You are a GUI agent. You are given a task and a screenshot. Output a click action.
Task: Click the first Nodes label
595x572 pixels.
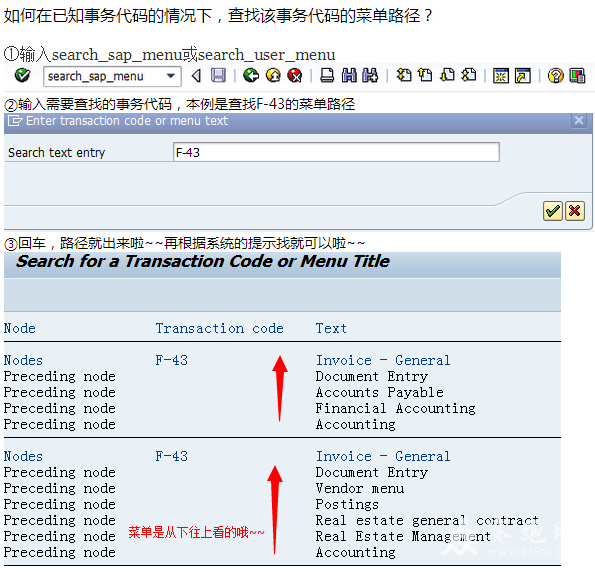pyautogui.click(x=23, y=360)
